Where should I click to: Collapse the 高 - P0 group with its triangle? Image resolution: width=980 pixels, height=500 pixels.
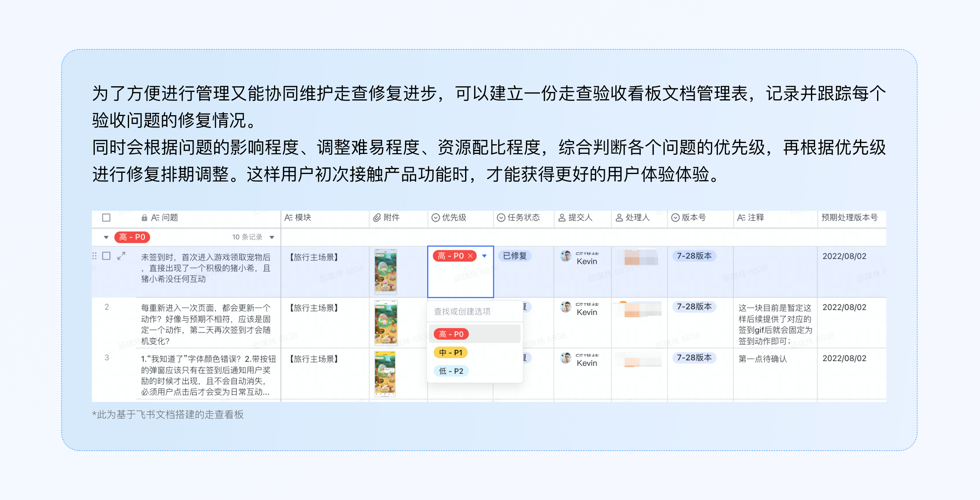tap(106, 237)
